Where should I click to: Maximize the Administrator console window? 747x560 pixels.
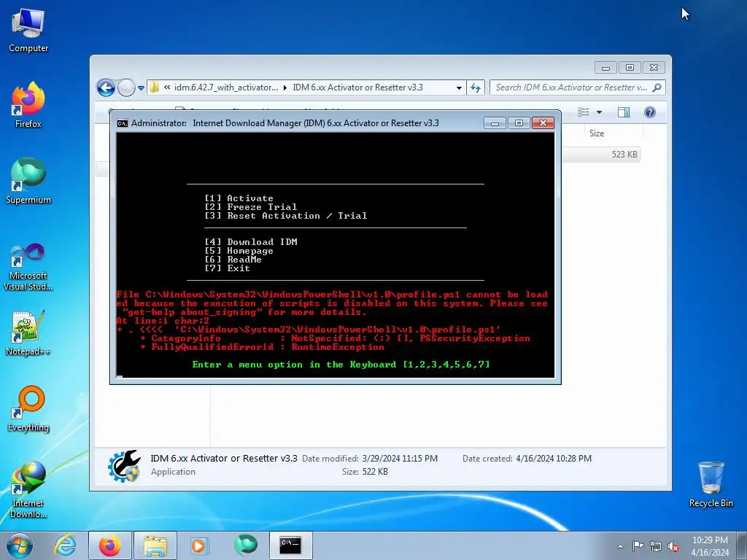tap(519, 123)
